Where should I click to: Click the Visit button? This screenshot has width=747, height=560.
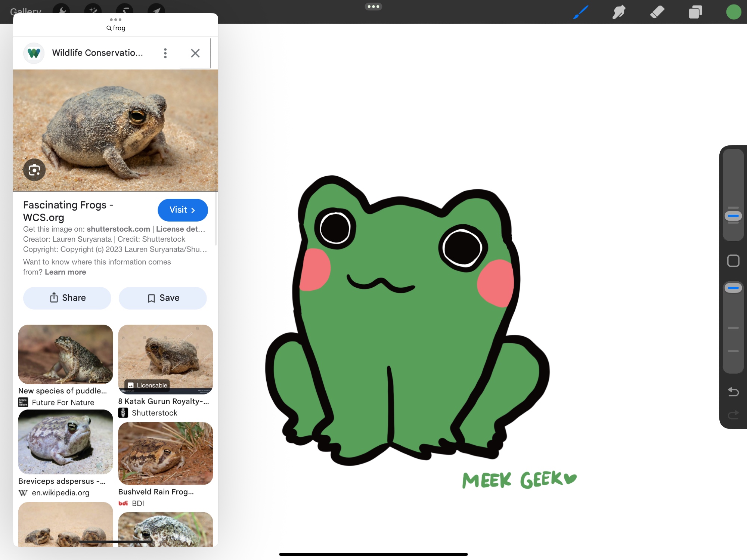tap(183, 210)
